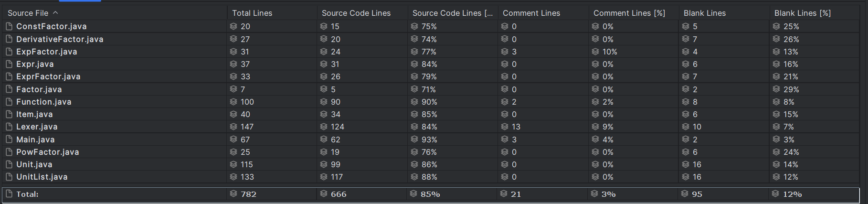Click the sort arrow on the Source File header
The width and height of the screenshot is (868, 204).
[55, 13]
